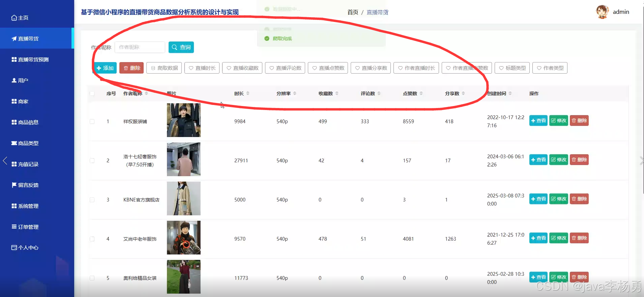The height and width of the screenshot is (297, 644).
Task: Sort by 评论数 column arrows
Action: (x=379, y=93)
